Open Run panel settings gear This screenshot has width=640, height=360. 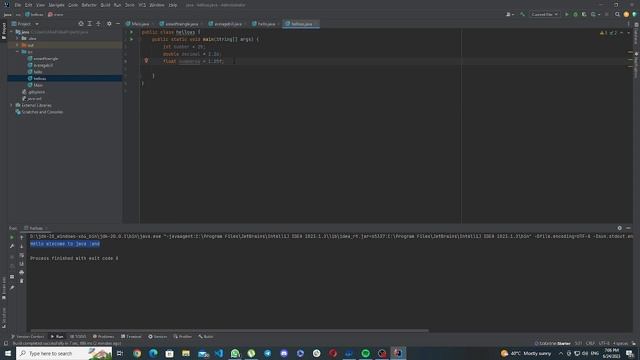click(619, 228)
